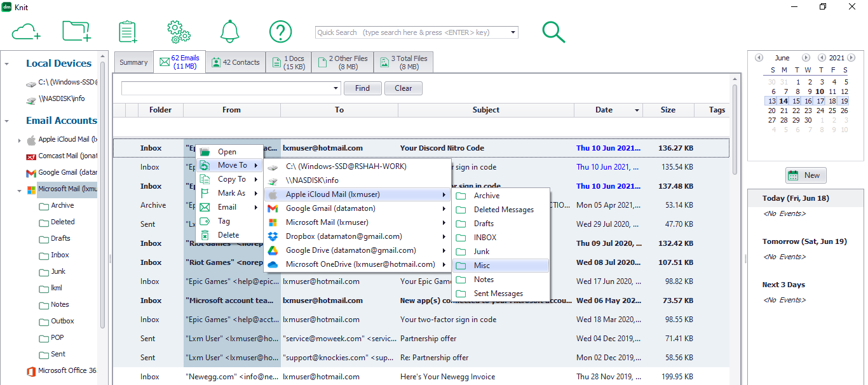Select Microsoft Office 365 account in sidebar
The image size is (868, 385).
pos(61,370)
